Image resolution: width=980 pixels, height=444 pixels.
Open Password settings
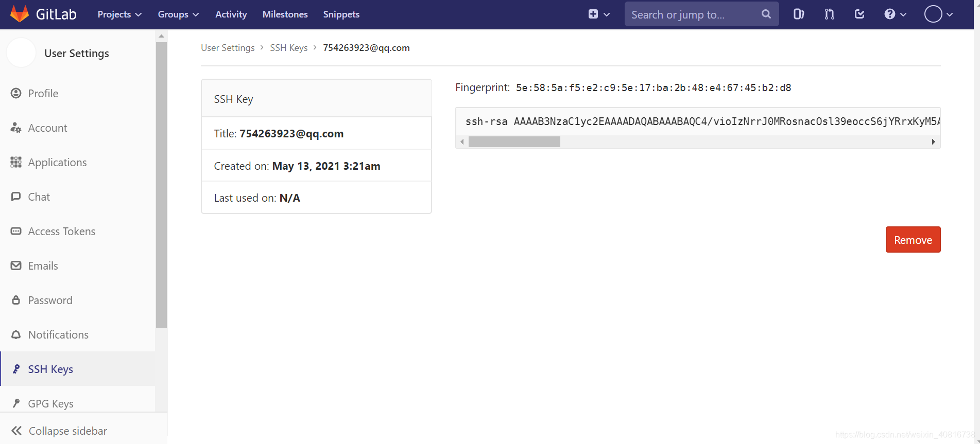coord(50,300)
